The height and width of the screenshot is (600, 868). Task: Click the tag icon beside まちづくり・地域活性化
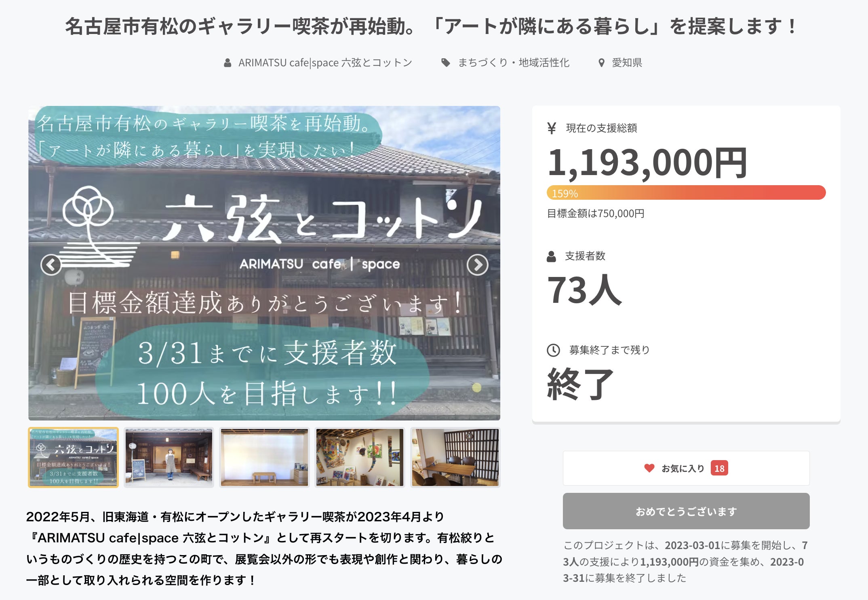coord(445,63)
